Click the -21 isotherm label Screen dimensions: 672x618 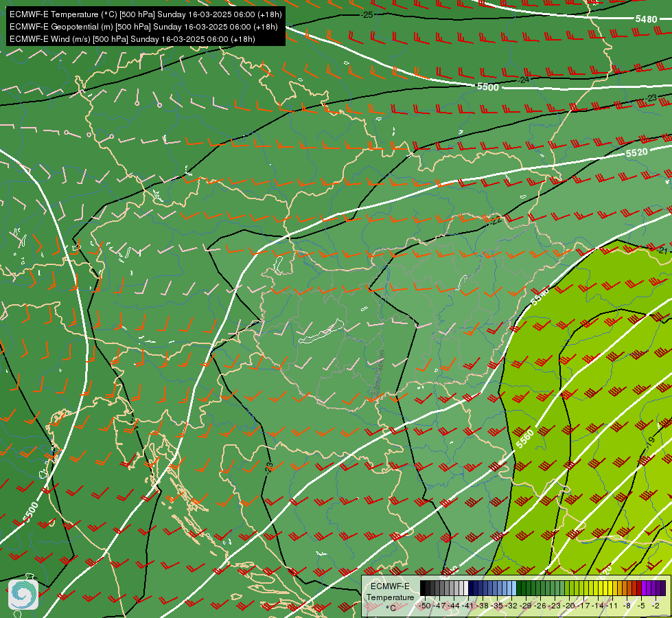pos(662,251)
